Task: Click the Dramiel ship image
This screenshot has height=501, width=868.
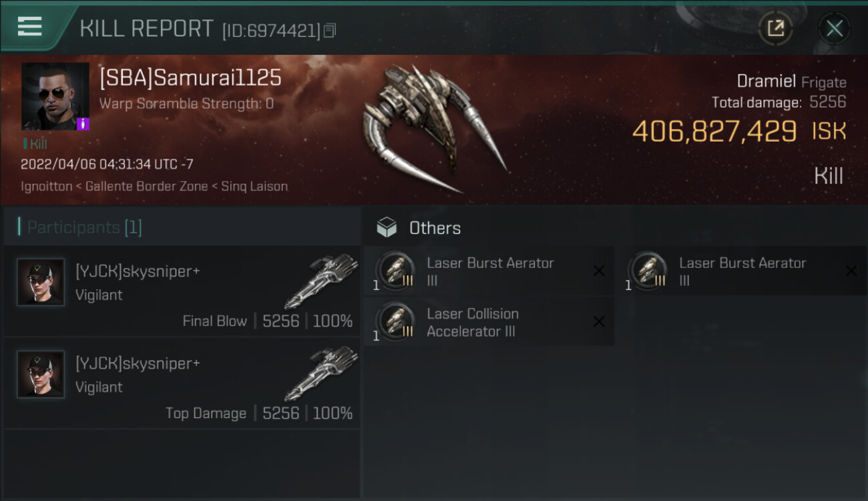Action: tap(433, 127)
